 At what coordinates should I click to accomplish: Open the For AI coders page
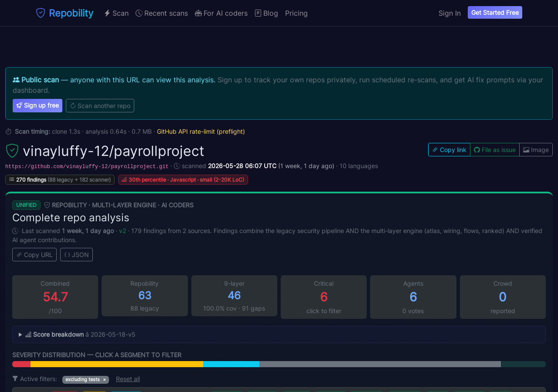tap(221, 13)
